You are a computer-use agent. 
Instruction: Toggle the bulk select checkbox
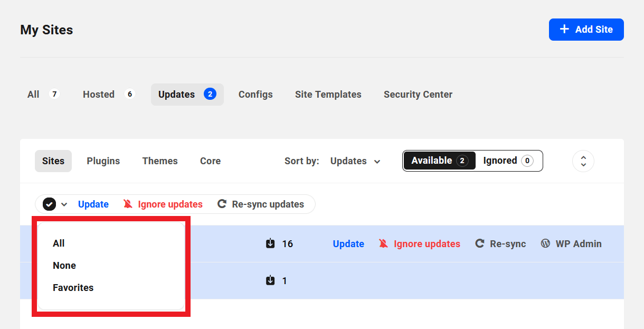(50, 204)
